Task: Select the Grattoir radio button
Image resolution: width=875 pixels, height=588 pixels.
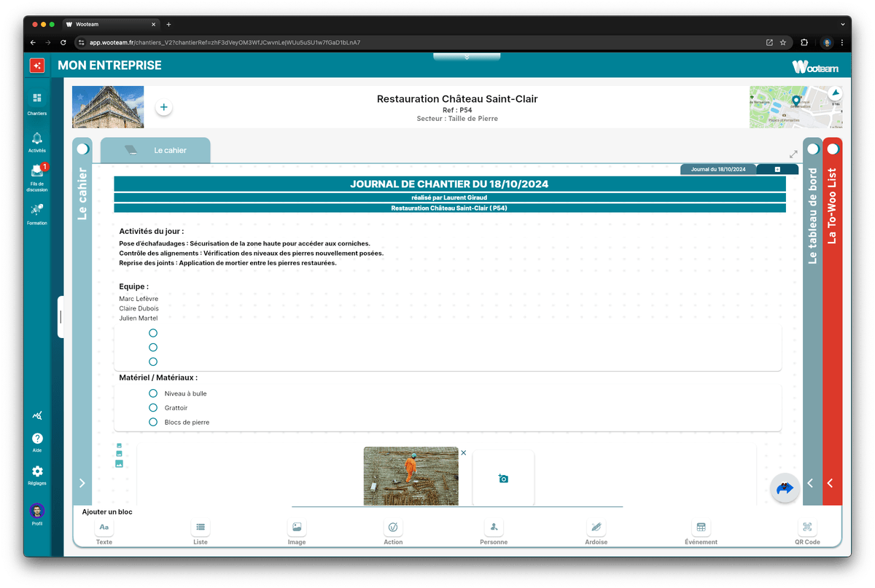Action: [x=153, y=408]
